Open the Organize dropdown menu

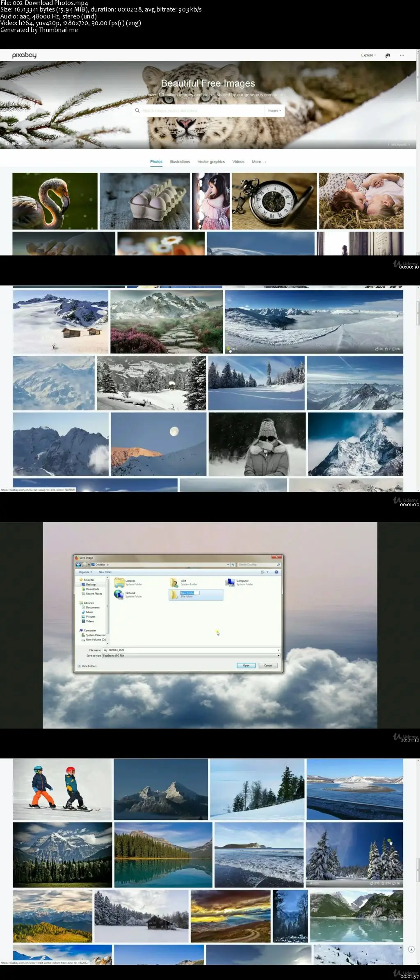tap(85, 572)
